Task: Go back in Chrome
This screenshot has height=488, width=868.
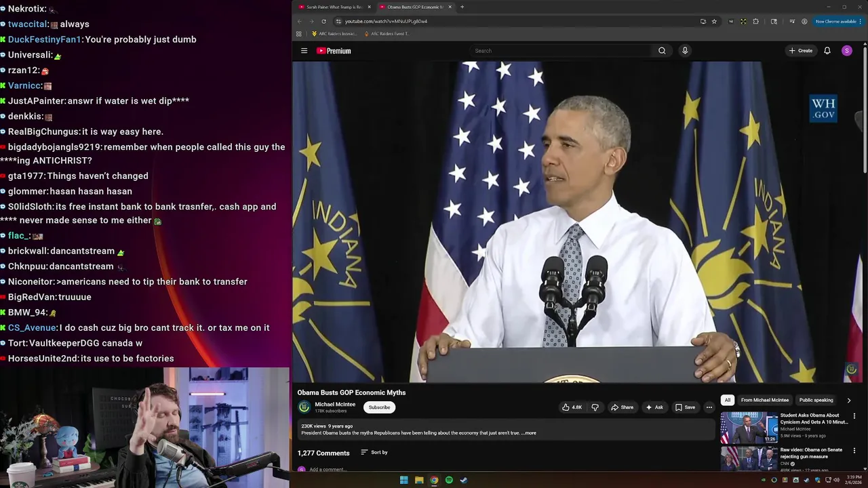Action: (x=299, y=21)
